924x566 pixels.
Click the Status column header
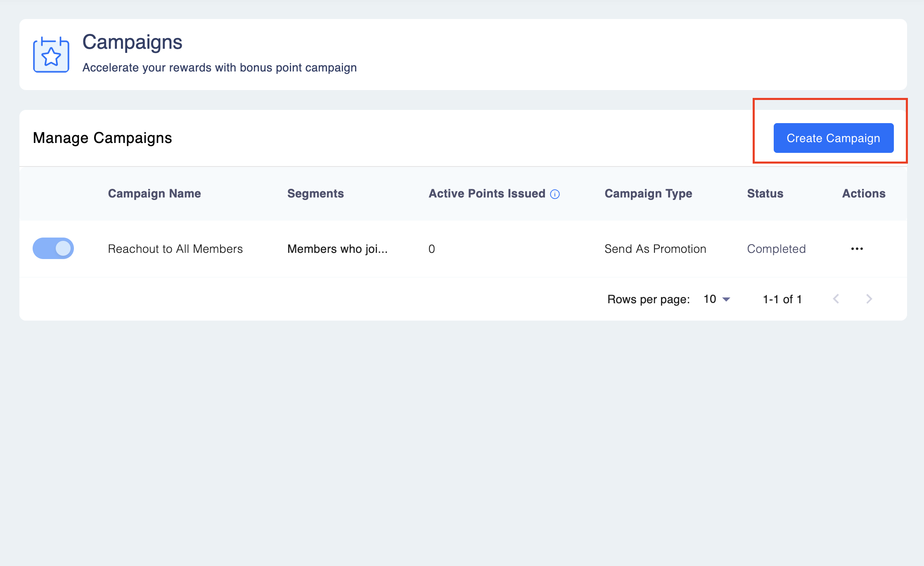[x=765, y=193]
